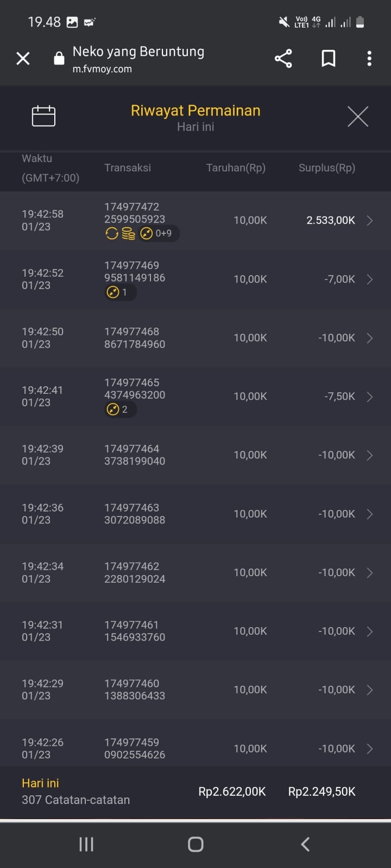Expand the -7,00K record at 19:42:52
Screen dimensions: 391x868
point(370,279)
